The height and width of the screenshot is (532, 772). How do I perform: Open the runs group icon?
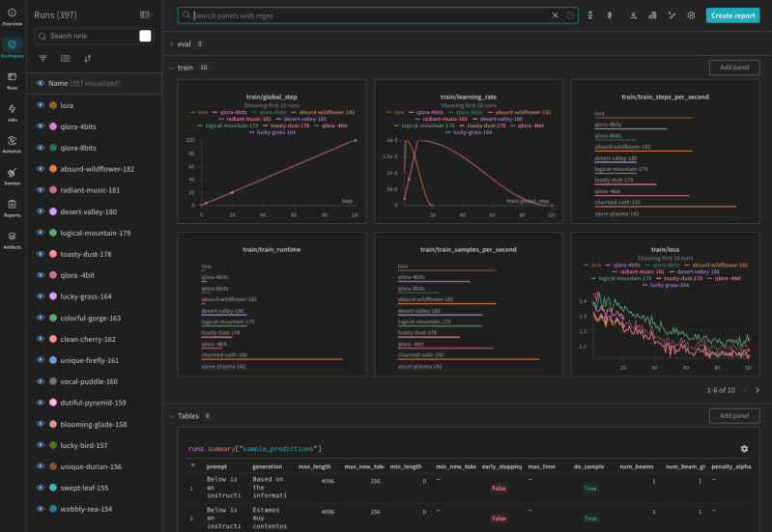click(65, 59)
